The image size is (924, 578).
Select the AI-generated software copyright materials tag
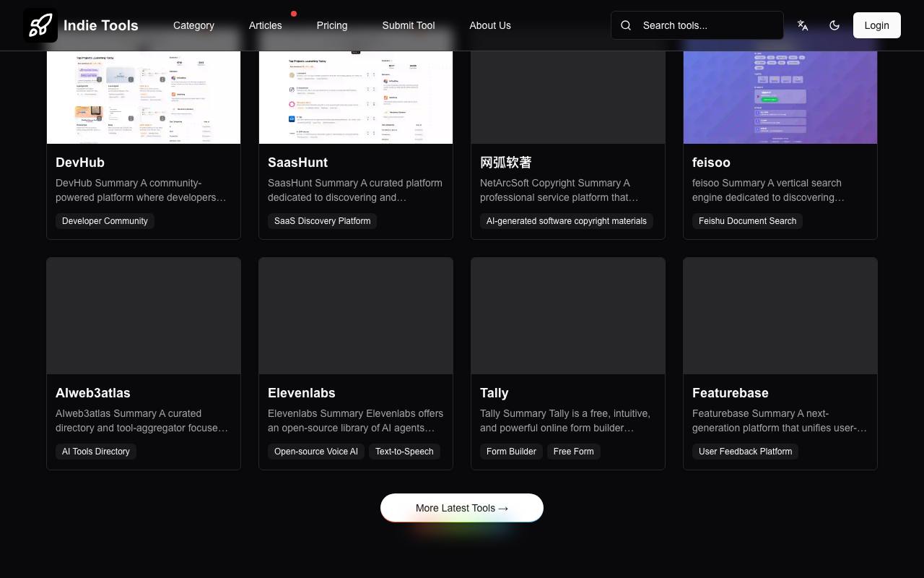tap(567, 221)
